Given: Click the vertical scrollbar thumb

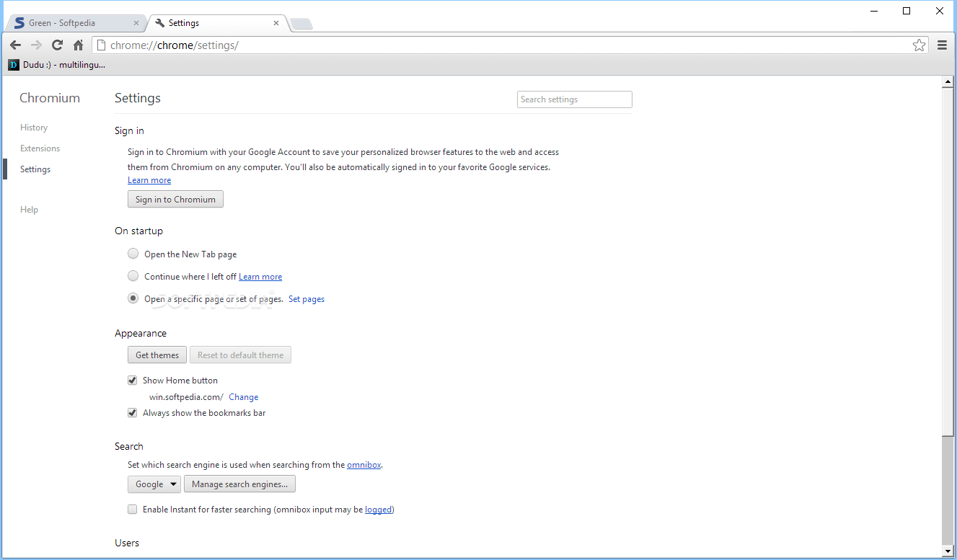Looking at the screenshot, I should coord(948,262).
